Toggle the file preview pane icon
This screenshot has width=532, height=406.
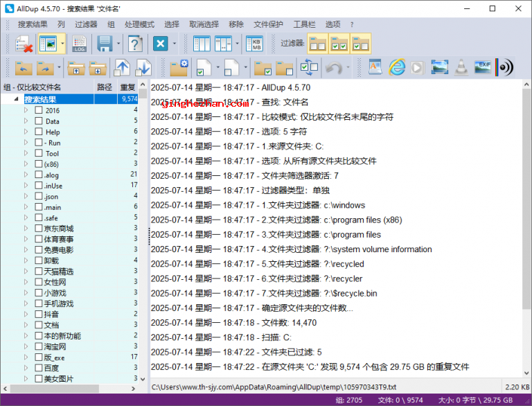click(x=48, y=44)
